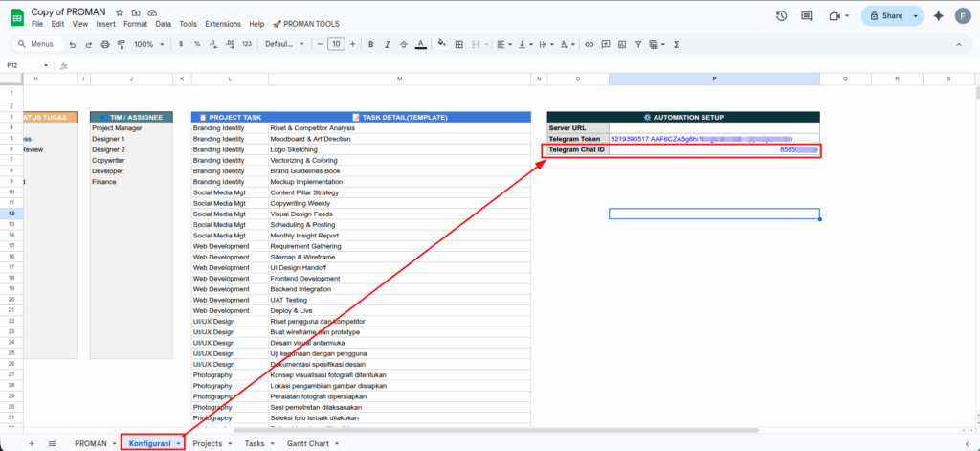
Task: Click the Undo icon in toolbar
Action: [x=73, y=44]
